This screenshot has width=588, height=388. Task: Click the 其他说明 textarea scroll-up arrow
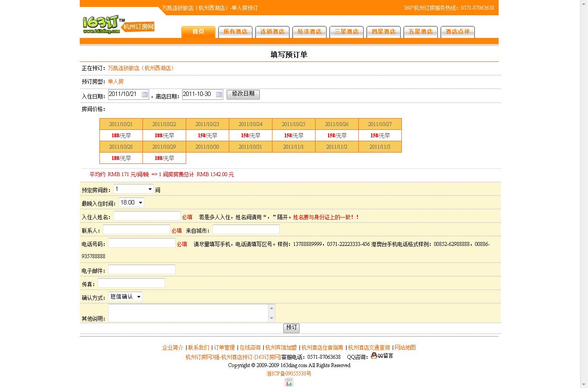click(272, 308)
